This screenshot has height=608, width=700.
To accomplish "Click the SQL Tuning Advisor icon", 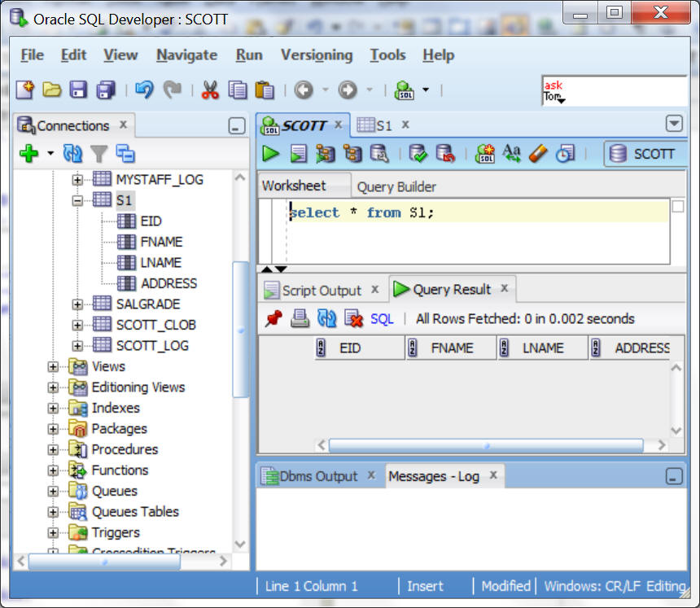I will 379,154.
